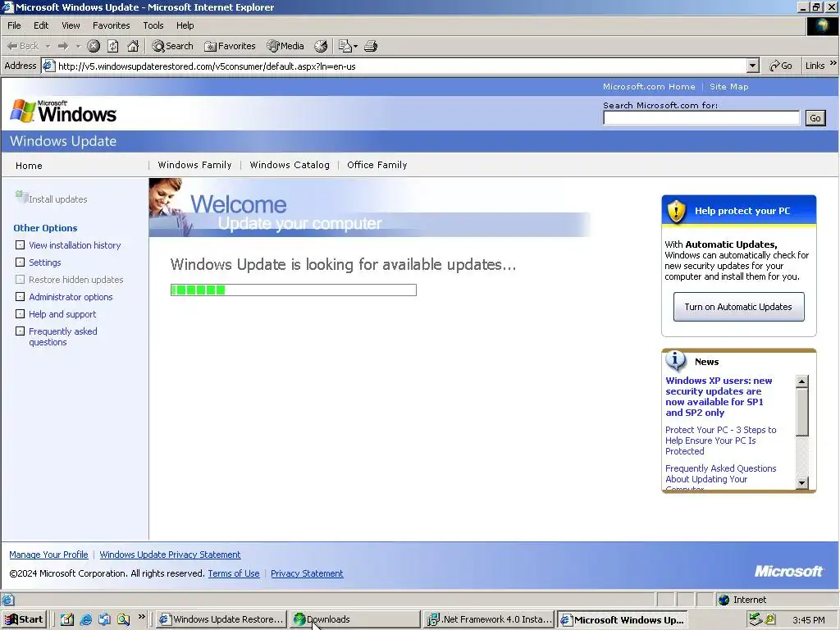The height and width of the screenshot is (630, 840).
Task: Click the status bar page icon
Action: [x=7, y=600]
